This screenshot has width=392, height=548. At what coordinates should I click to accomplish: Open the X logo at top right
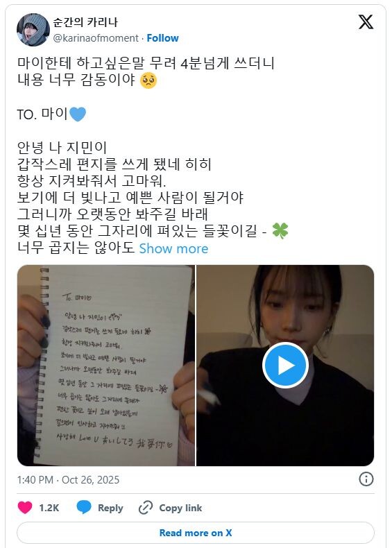[366, 22]
